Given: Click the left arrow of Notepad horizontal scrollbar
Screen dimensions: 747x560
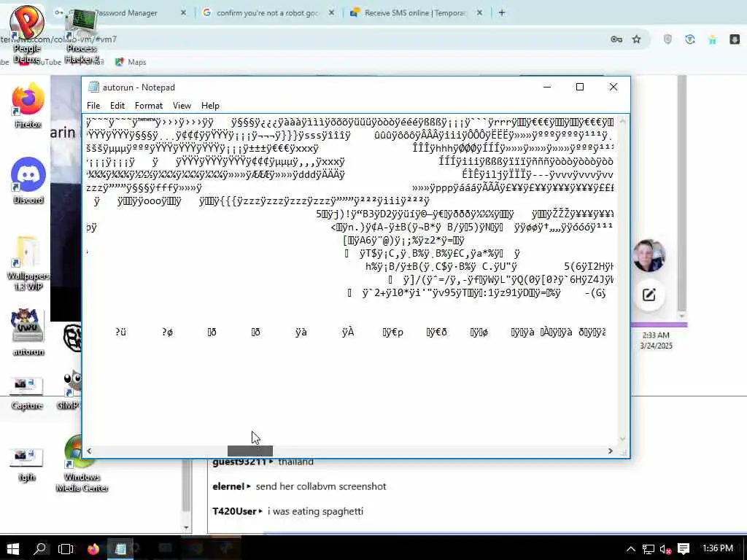Looking at the screenshot, I should [89, 451].
